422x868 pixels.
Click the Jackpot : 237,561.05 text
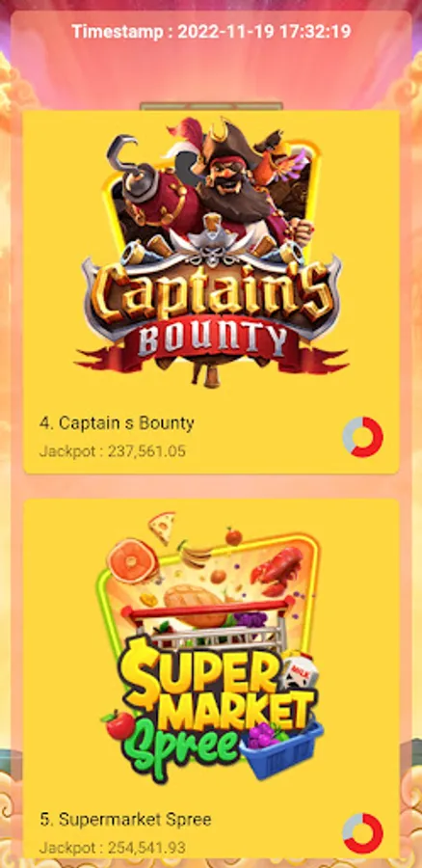(113, 451)
